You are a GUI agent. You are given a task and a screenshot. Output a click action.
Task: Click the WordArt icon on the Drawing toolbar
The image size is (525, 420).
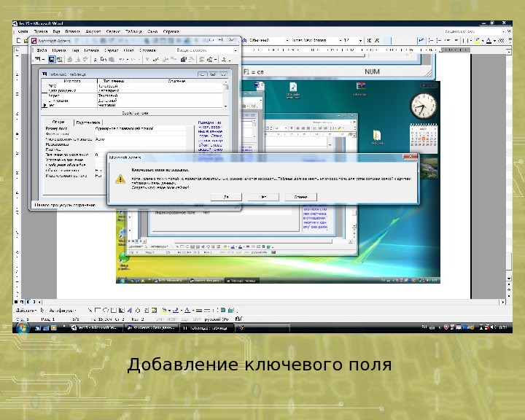point(129,310)
